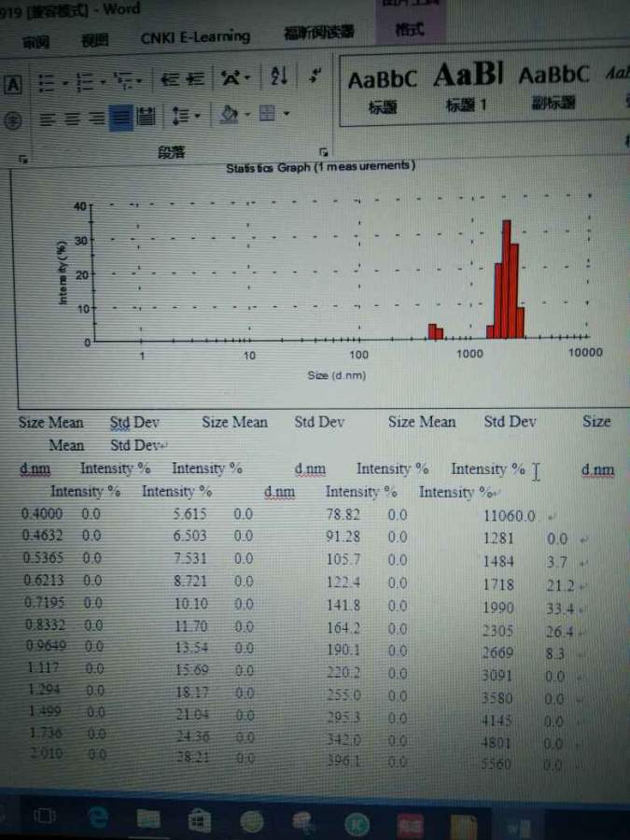Click the 段落 group label
Viewport: 630px width, 840px height.
click(172, 152)
